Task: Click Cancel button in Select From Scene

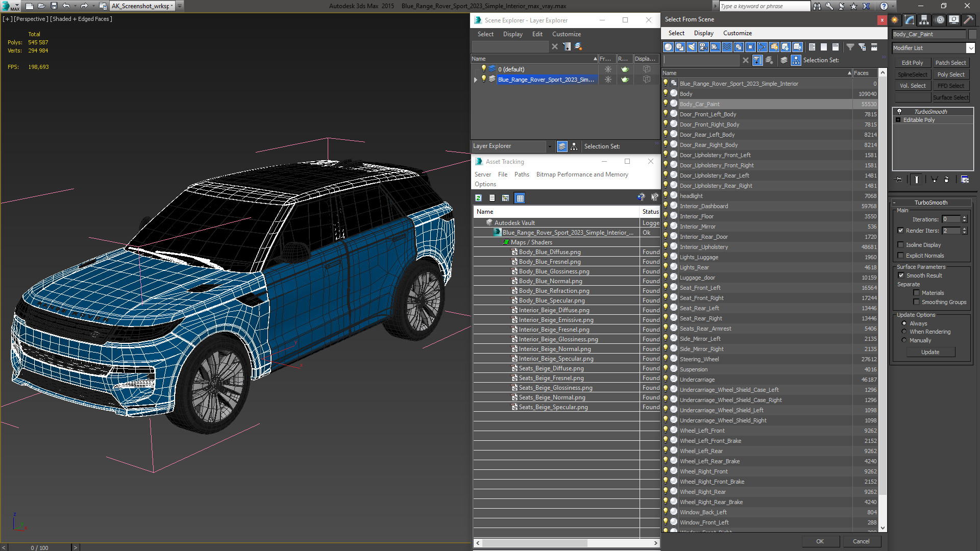Action: (x=861, y=541)
